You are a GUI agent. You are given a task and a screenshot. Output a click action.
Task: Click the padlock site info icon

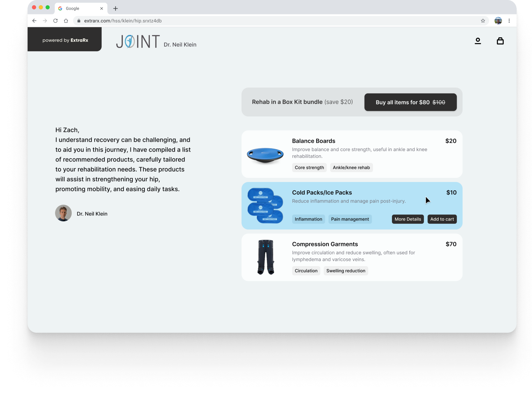click(79, 21)
